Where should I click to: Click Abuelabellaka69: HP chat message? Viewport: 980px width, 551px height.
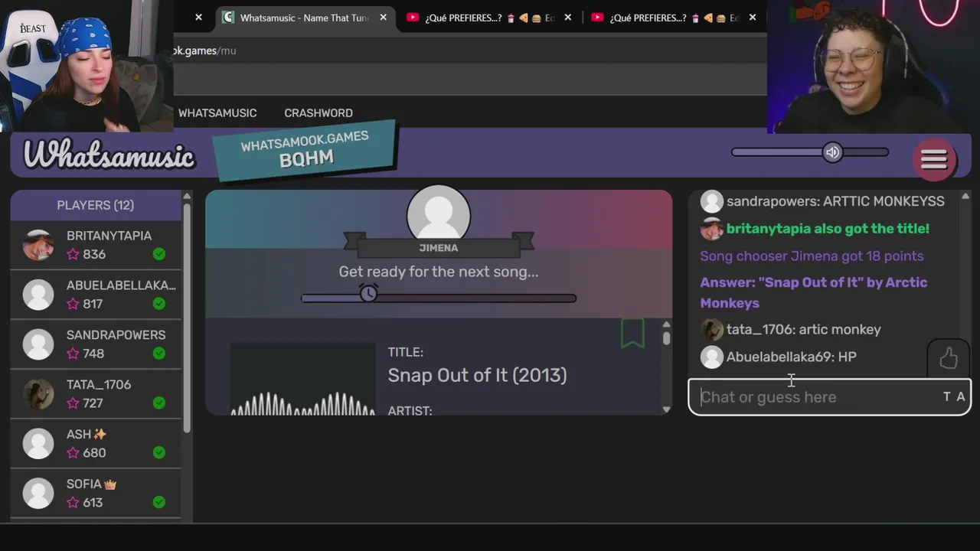pos(792,357)
